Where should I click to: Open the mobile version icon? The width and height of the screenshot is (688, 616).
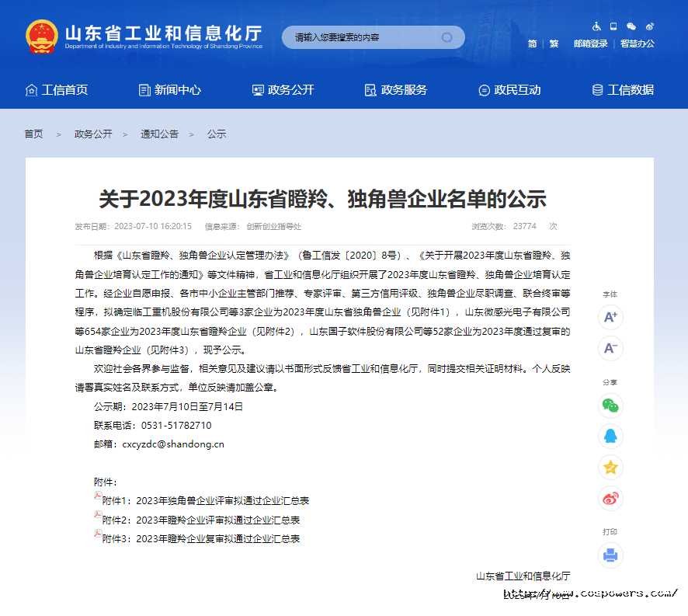pyautogui.click(x=613, y=26)
